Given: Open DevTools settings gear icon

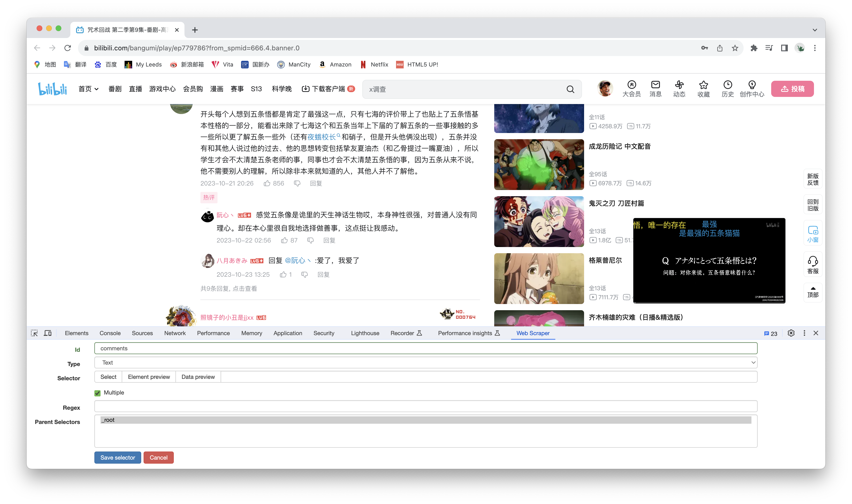Looking at the screenshot, I should (791, 333).
